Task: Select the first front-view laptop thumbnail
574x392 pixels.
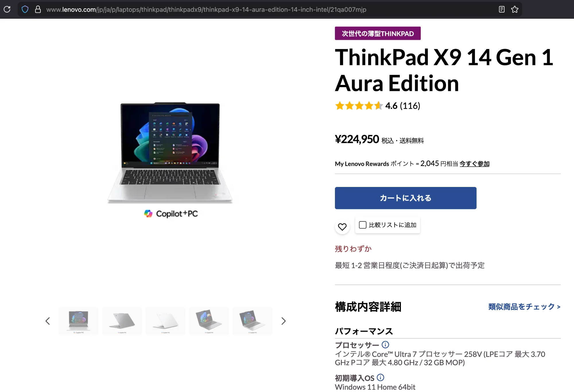Action: pyautogui.click(x=78, y=321)
